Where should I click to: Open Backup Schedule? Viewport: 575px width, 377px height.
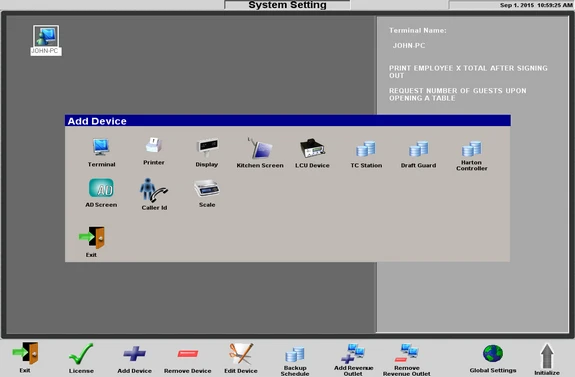[x=295, y=361]
